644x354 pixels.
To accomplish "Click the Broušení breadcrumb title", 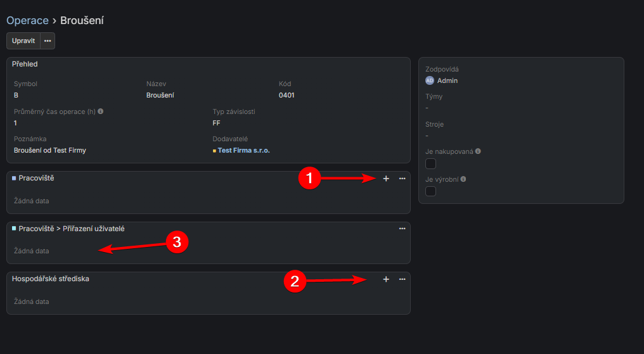I will click(x=82, y=21).
